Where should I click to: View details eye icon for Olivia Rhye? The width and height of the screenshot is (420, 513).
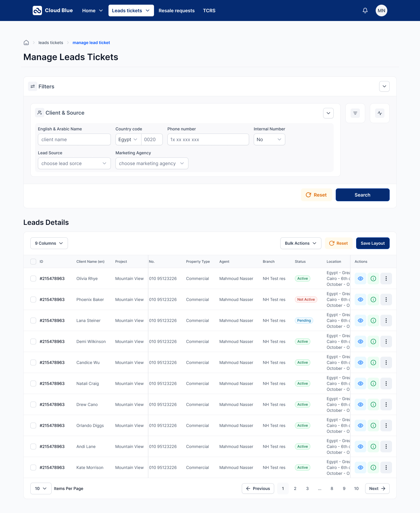(x=360, y=279)
